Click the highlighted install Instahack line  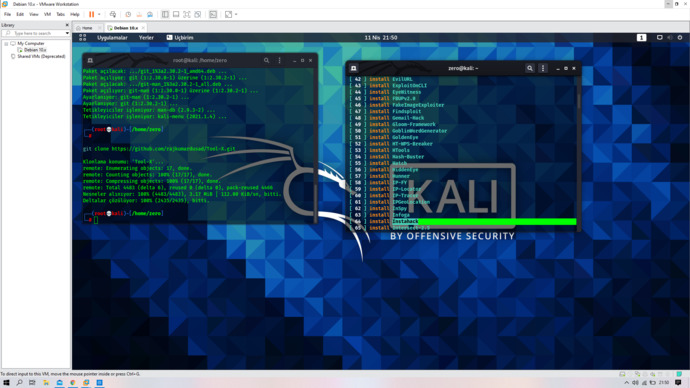point(463,221)
